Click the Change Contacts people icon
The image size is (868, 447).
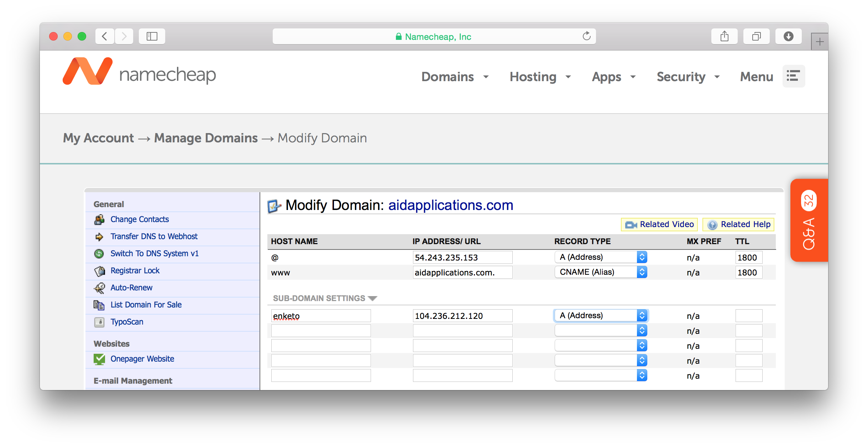99,220
